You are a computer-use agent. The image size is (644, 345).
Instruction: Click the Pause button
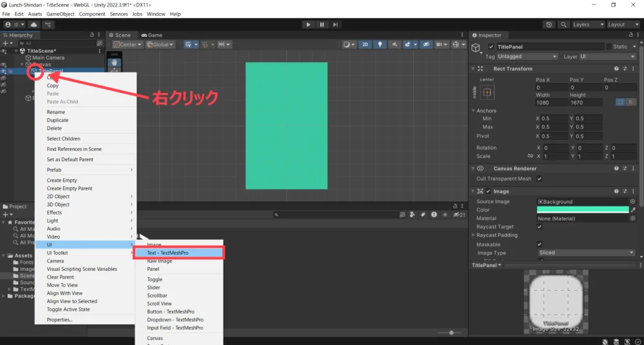pos(322,25)
